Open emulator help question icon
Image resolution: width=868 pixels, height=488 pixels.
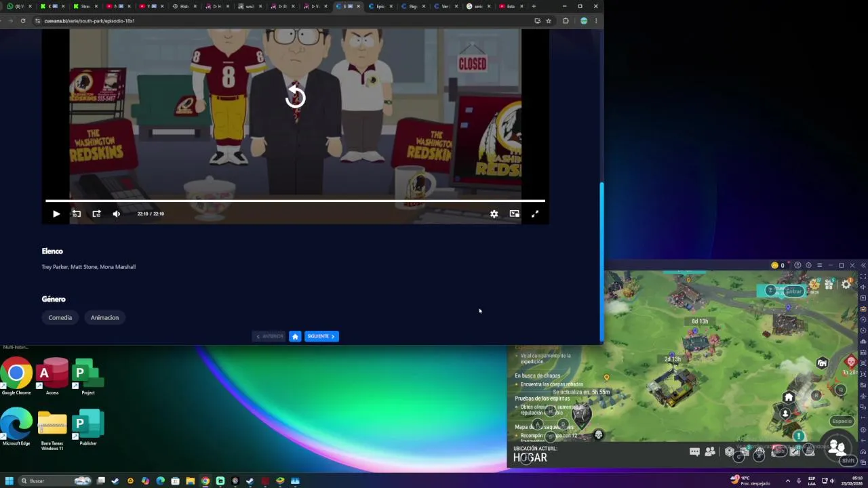click(808, 265)
